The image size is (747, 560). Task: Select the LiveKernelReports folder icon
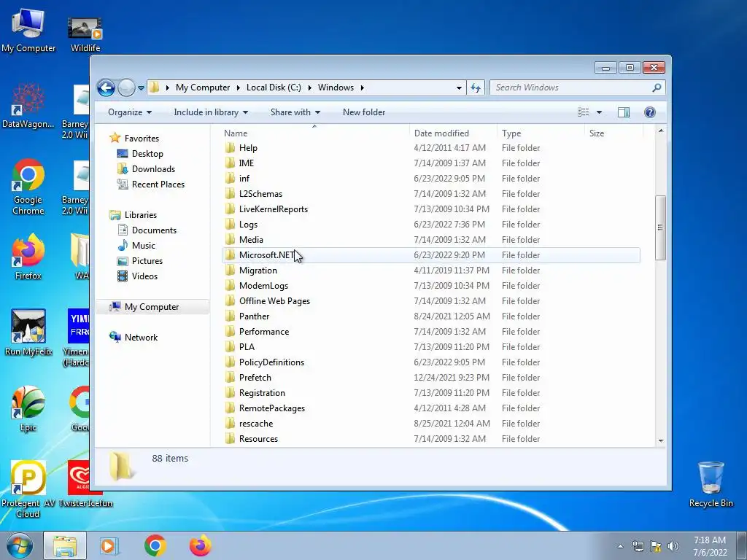tap(230, 209)
